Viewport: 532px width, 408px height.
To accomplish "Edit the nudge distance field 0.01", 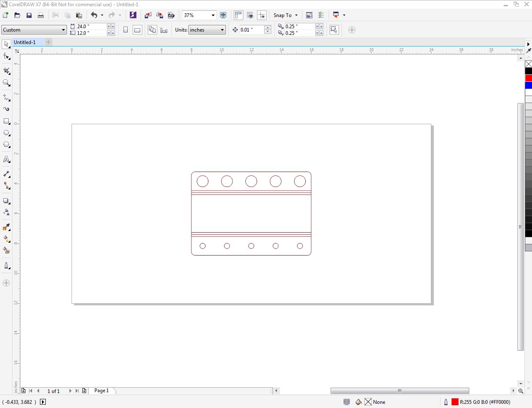I will [x=252, y=30].
